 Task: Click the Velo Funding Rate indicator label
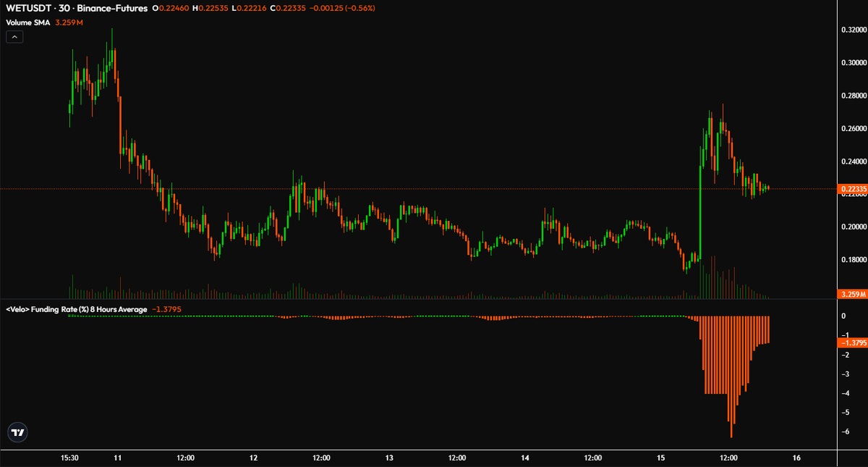(x=76, y=309)
